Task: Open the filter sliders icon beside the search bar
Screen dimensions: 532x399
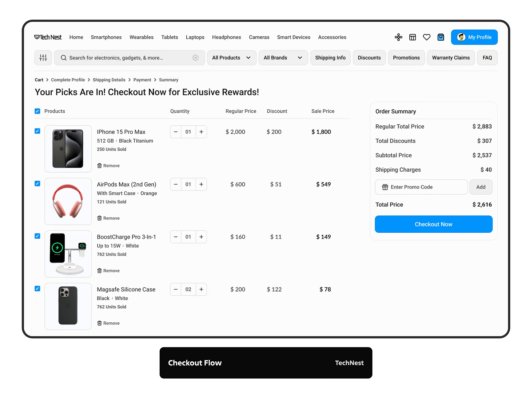Action: point(43,58)
